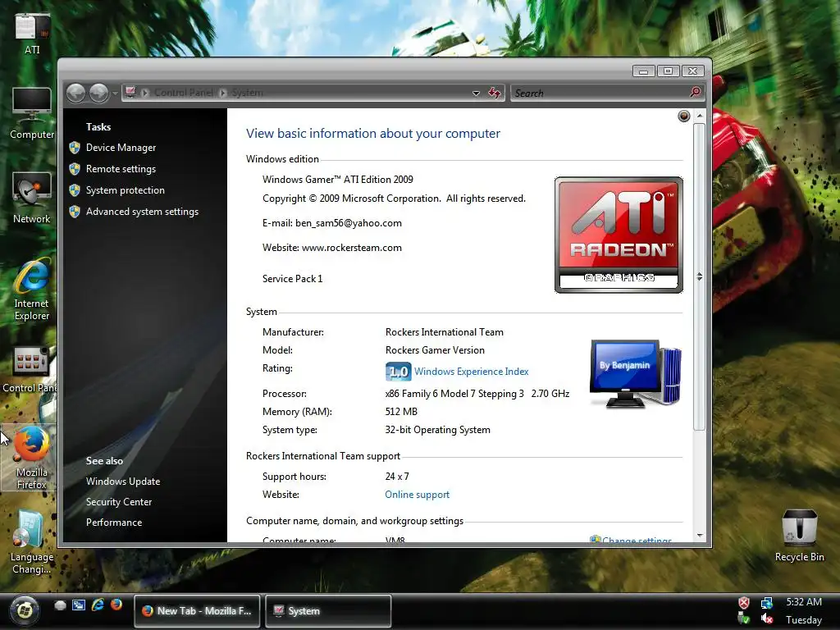This screenshot has width=840, height=630.
Task: Click the 'Rockers Gamer Version' model value
Action: [x=435, y=349]
